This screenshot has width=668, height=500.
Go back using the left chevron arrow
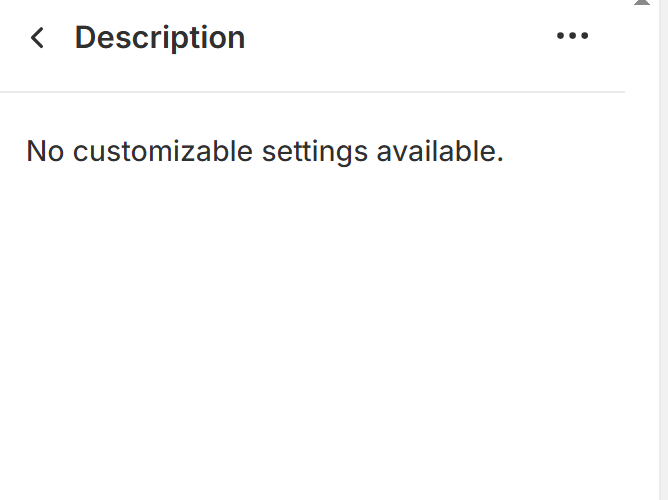click(38, 38)
